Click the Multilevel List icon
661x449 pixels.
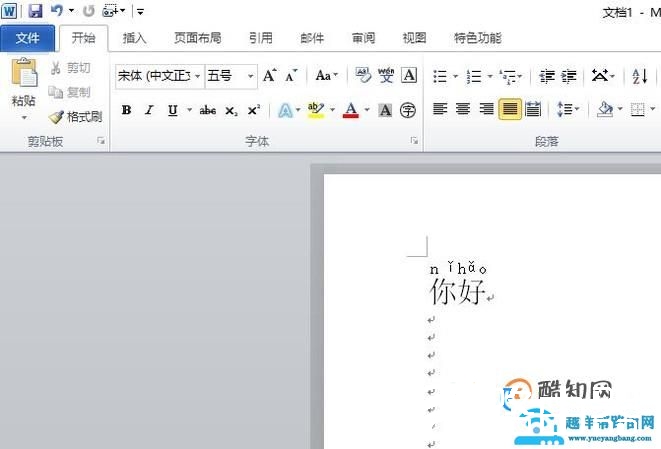508,76
